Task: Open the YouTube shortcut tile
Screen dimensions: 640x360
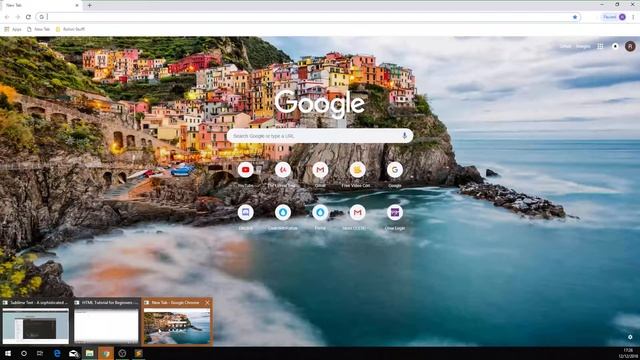Action: click(246, 170)
